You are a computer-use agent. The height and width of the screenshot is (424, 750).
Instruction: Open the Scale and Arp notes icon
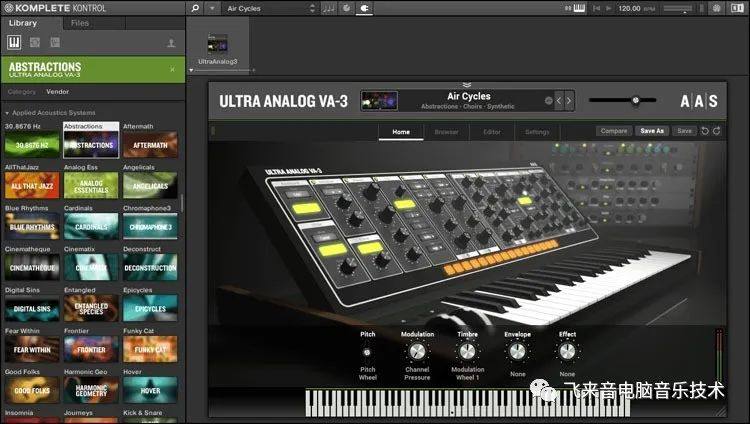[x=328, y=8]
